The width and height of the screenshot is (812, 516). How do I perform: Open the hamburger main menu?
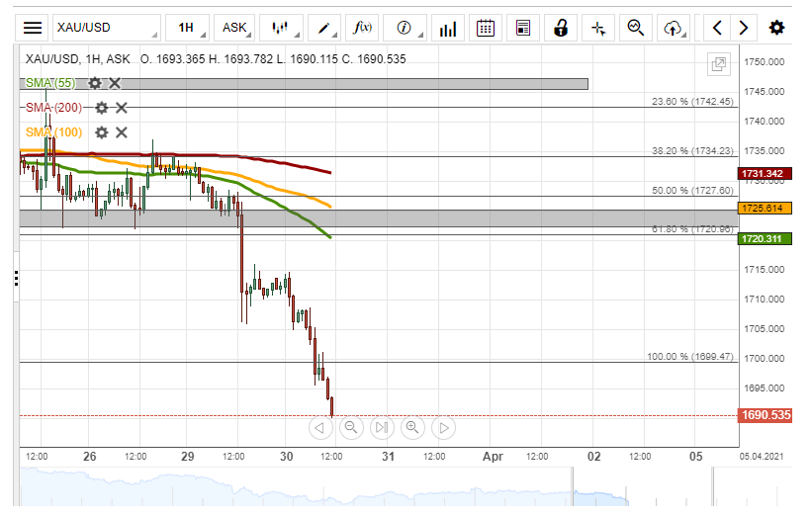tap(33, 28)
